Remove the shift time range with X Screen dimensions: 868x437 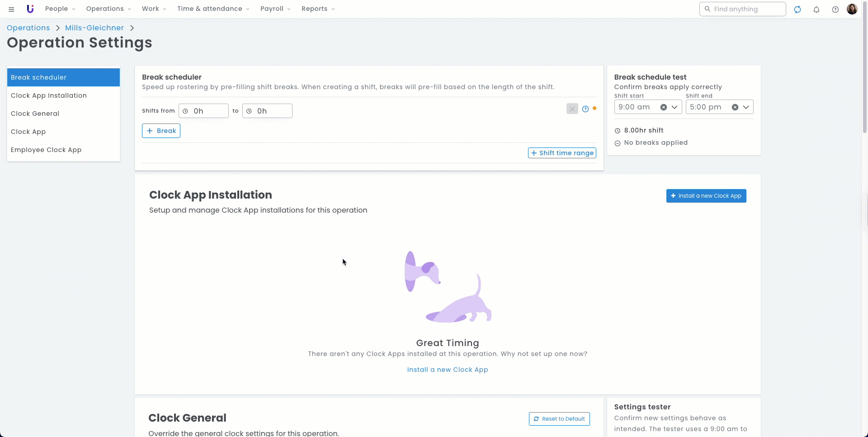click(x=572, y=109)
